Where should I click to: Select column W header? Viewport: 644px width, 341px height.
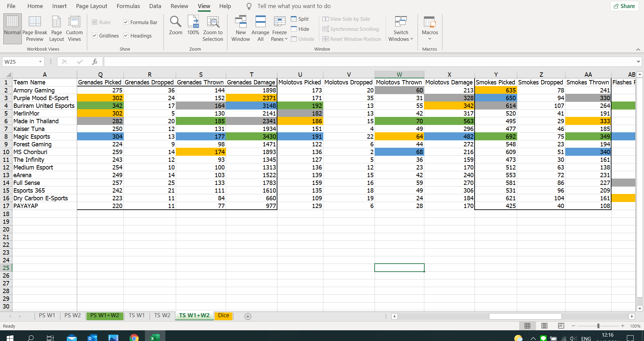click(399, 74)
